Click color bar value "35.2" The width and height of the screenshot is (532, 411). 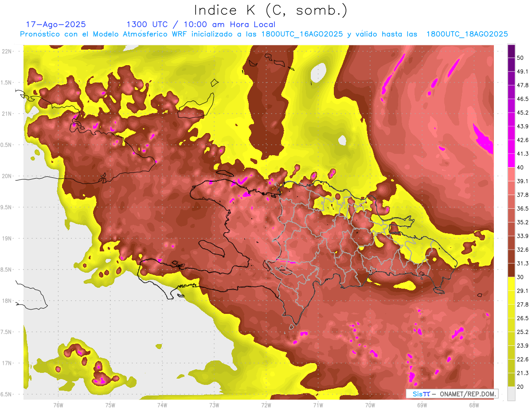522,223
